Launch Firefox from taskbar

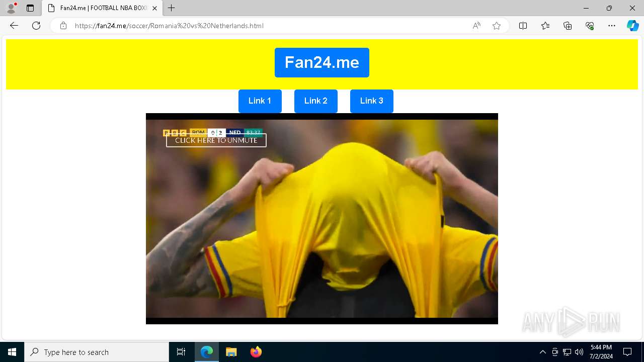point(256,352)
